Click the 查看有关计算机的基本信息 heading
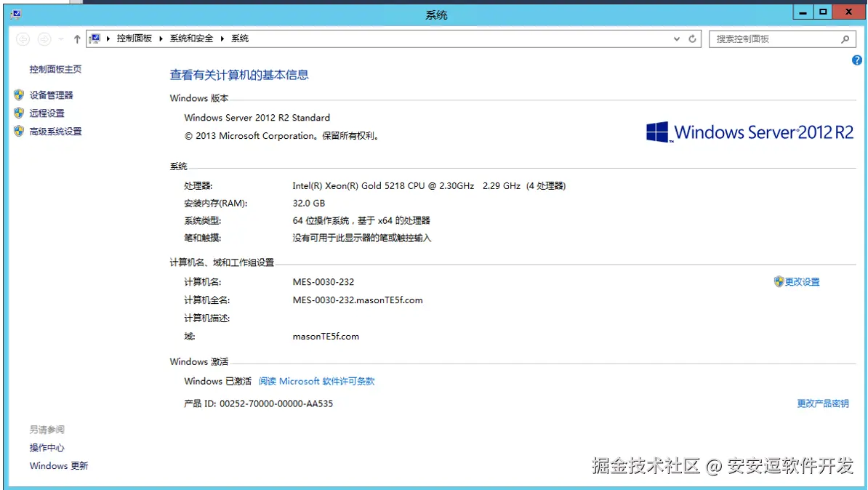Image resolution: width=868 pixels, height=490 pixels. click(x=239, y=75)
